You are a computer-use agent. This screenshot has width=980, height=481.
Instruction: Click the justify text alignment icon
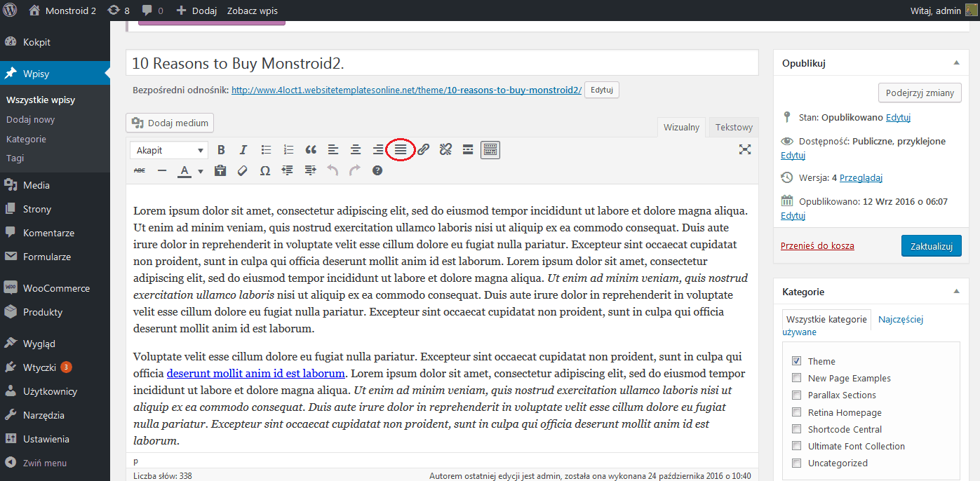[x=401, y=149]
